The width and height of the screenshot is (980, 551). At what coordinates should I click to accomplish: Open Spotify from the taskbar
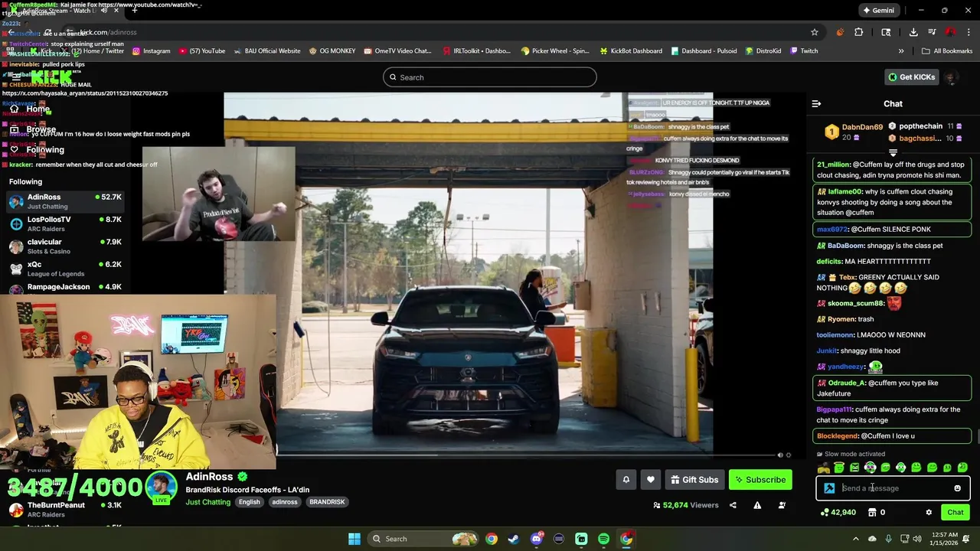click(603, 539)
